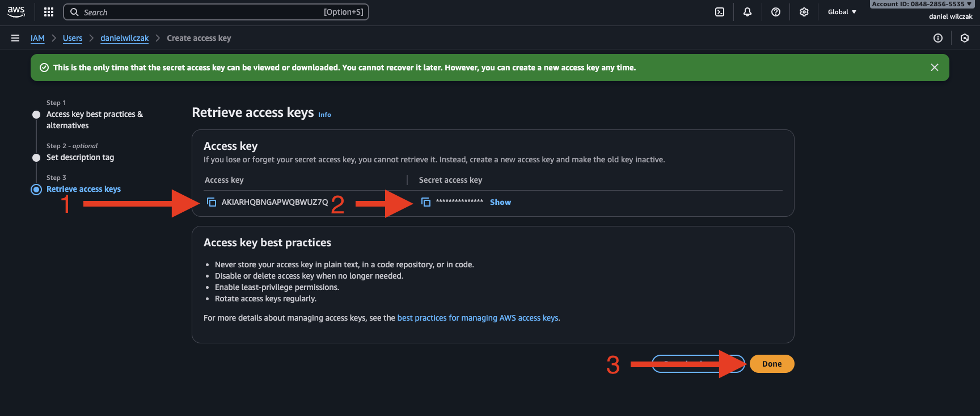Screen dimensions: 980x416
Task: Open the AWS services grid menu
Action: [x=49, y=12]
